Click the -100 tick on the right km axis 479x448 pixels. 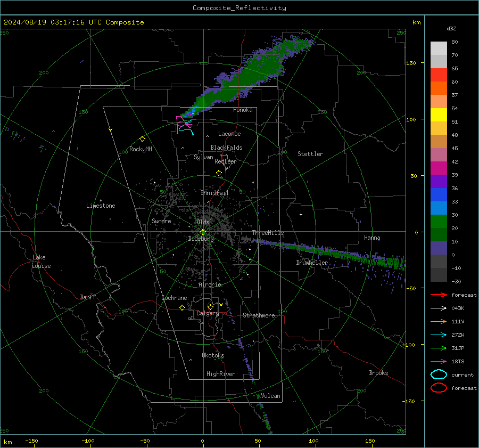(409, 345)
